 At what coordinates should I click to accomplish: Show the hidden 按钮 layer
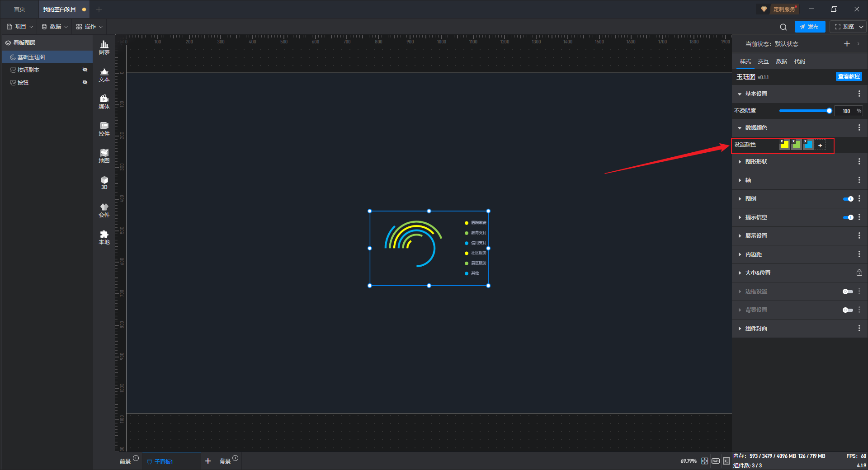point(85,82)
